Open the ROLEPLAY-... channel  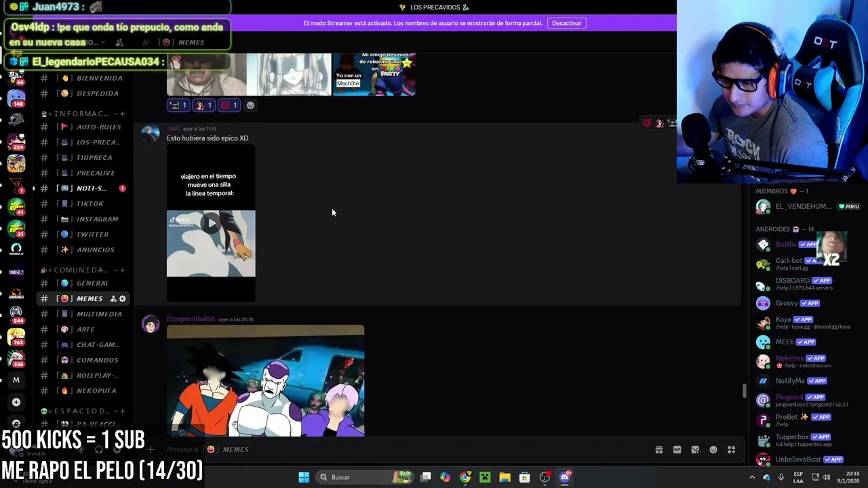click(x=83, y=375)
